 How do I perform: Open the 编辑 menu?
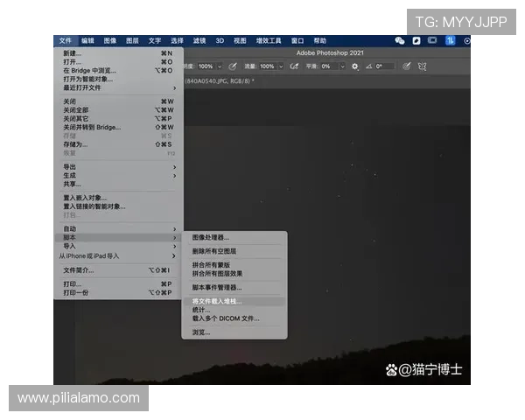[87, 41]
